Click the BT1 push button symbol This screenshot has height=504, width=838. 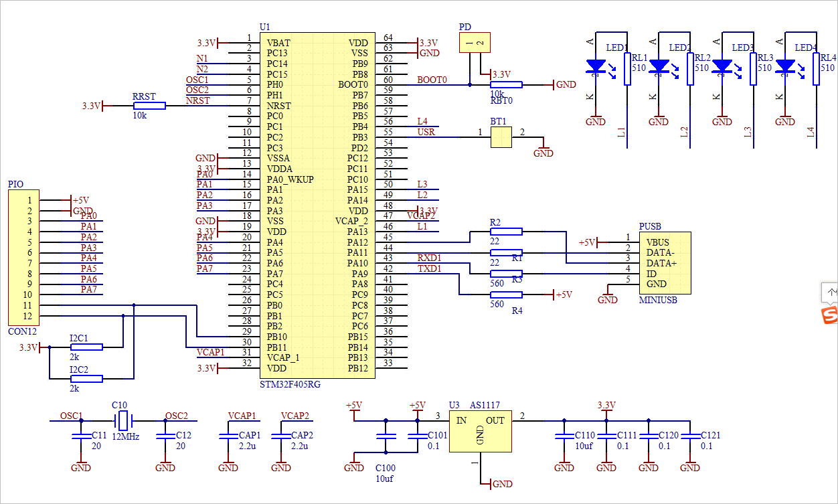click(x=501, y=139)
